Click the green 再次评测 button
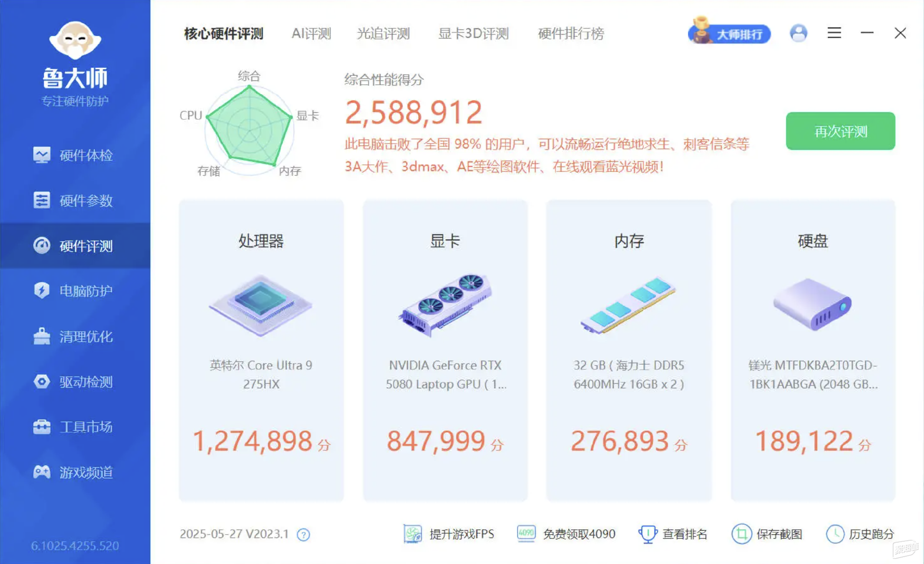 tap(840, 131)
